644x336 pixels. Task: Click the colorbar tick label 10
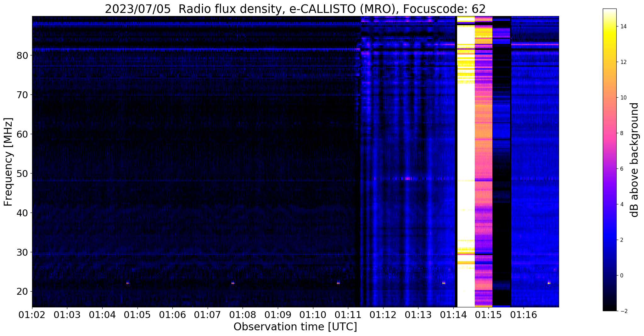(623, 98)
